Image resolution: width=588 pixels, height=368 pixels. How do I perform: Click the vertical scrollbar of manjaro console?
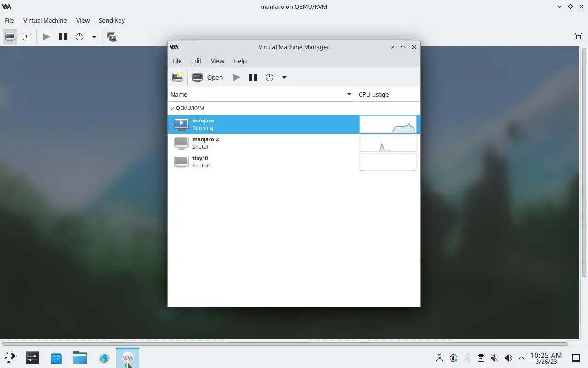point(584,162)
